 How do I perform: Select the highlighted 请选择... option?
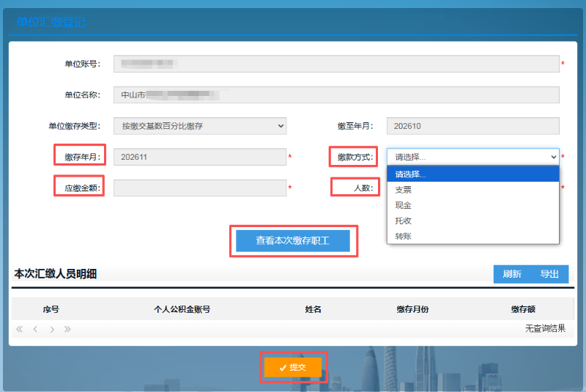[473, 174]
